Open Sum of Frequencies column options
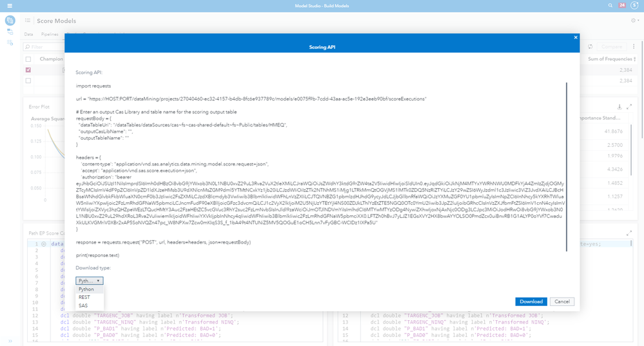The width and height of the screenshot is (644, 346). click(x=635, y=59)
